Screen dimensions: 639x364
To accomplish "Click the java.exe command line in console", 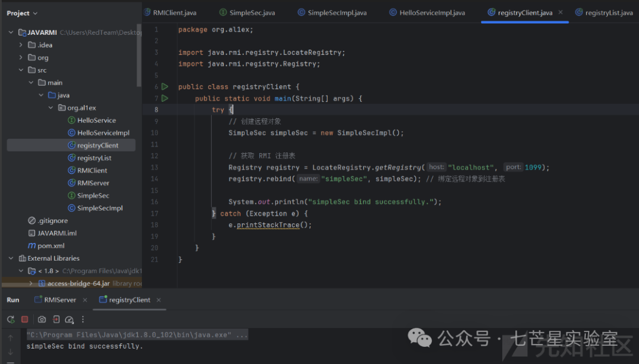I will pos(137,335).
